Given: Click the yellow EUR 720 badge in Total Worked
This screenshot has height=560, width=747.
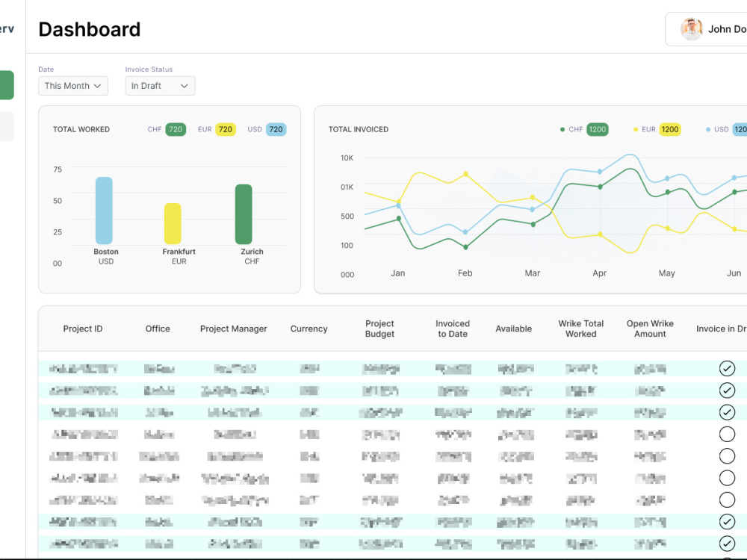Looking at the screenshot, I should click(226, 129).
